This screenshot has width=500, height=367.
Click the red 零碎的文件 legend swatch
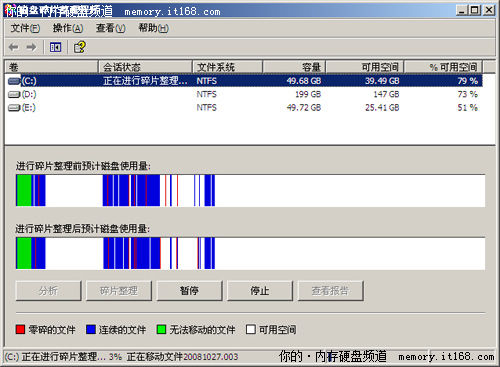click(x=20, y=330)
